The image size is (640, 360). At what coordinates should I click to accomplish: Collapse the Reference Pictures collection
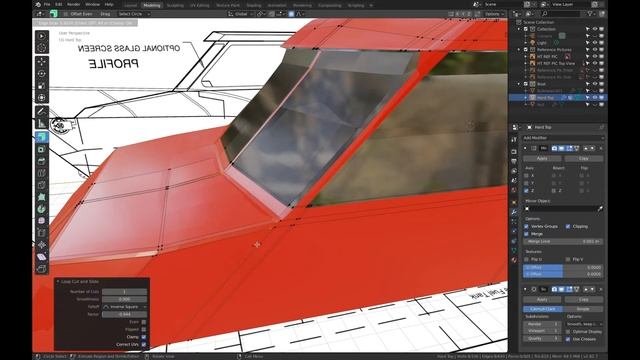(x=519, y=49)
